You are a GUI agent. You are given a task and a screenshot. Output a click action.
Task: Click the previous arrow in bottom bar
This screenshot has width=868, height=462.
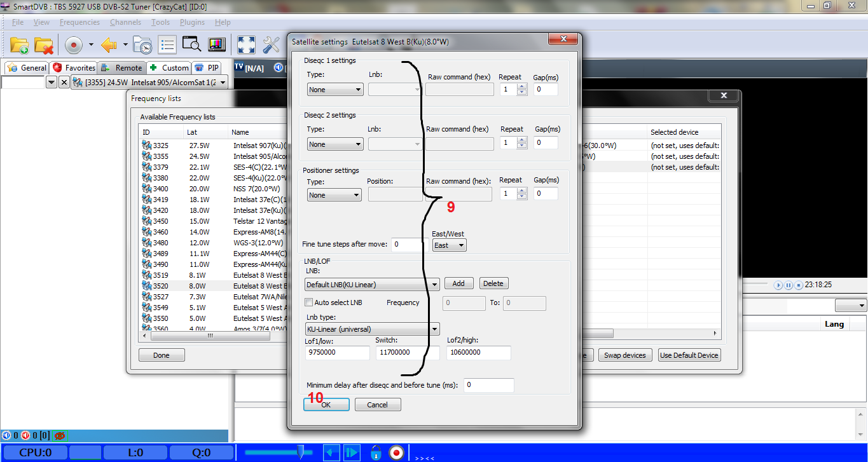[x=331, y=452]
